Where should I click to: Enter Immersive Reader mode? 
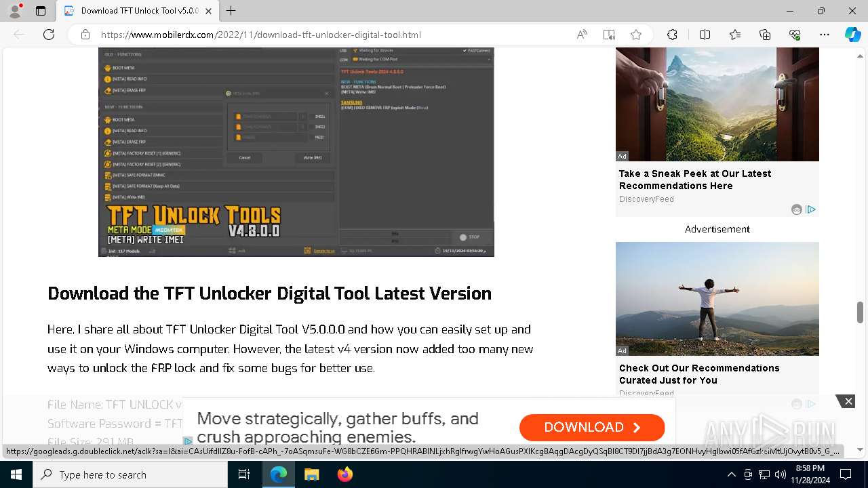tap(609, 35)
